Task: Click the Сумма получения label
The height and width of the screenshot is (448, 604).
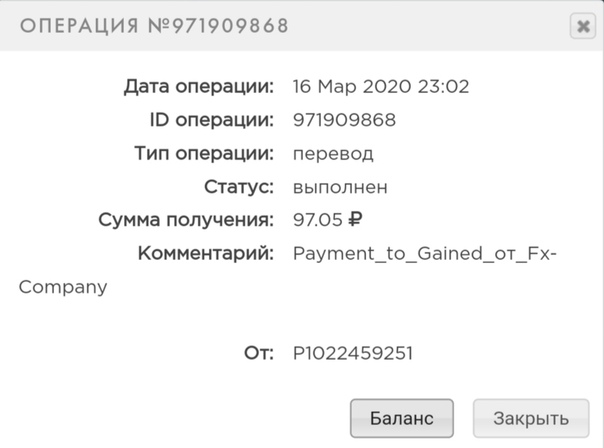Action: click(x=186, y=221)
